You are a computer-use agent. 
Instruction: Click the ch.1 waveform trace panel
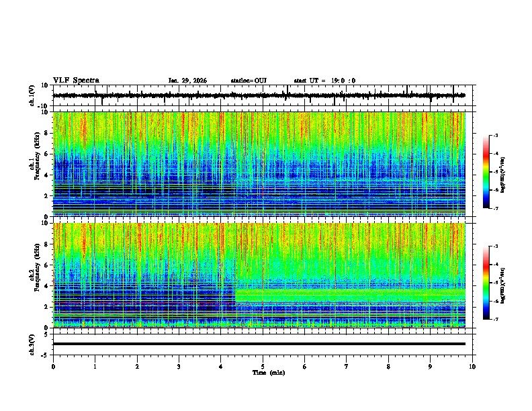(x=263, y=95)
